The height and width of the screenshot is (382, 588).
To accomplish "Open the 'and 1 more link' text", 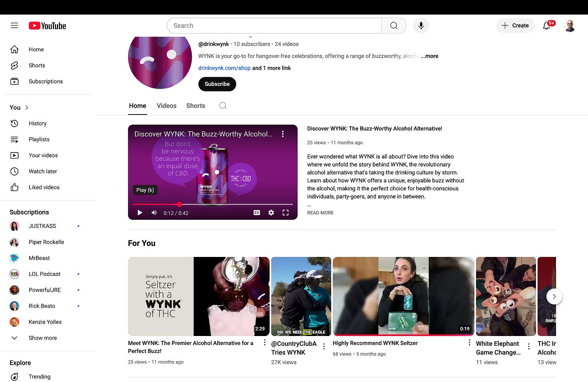I will pos(272,68).
